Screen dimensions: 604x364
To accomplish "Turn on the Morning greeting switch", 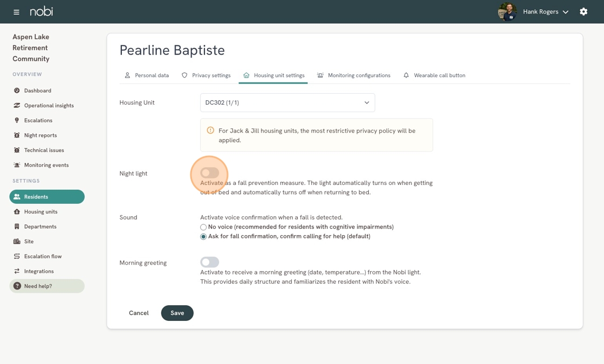I will tap(210, 262).
